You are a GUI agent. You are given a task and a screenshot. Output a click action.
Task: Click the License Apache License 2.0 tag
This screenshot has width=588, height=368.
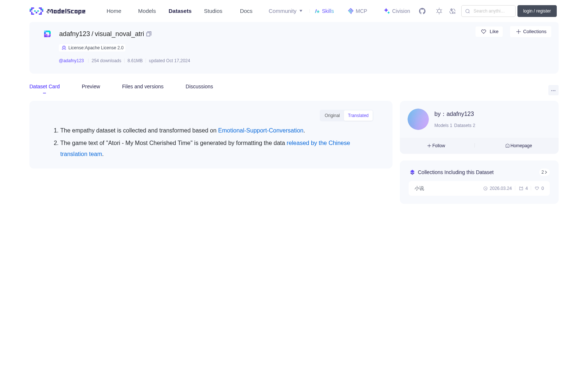92,48
